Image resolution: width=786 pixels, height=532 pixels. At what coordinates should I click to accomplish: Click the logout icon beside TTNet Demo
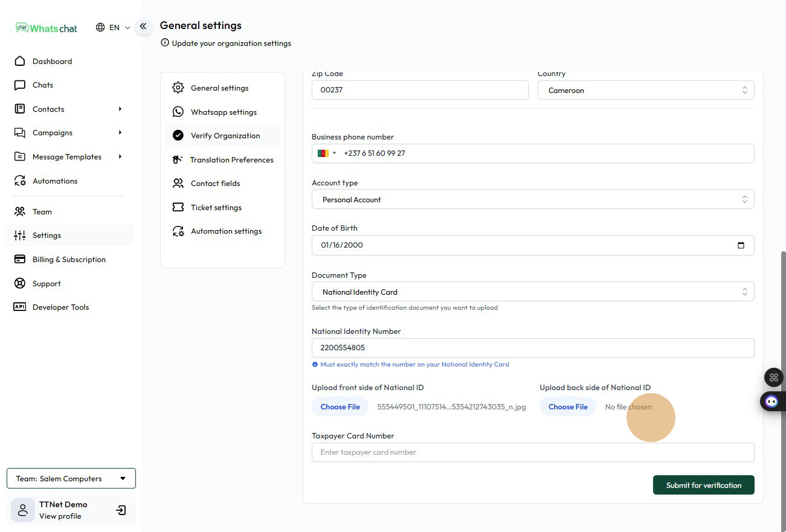coord(121,510)
